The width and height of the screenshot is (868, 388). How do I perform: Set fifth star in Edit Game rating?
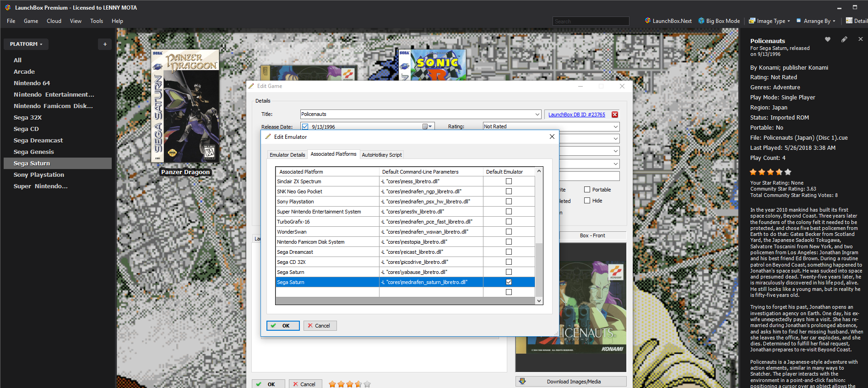click(367, 384)
